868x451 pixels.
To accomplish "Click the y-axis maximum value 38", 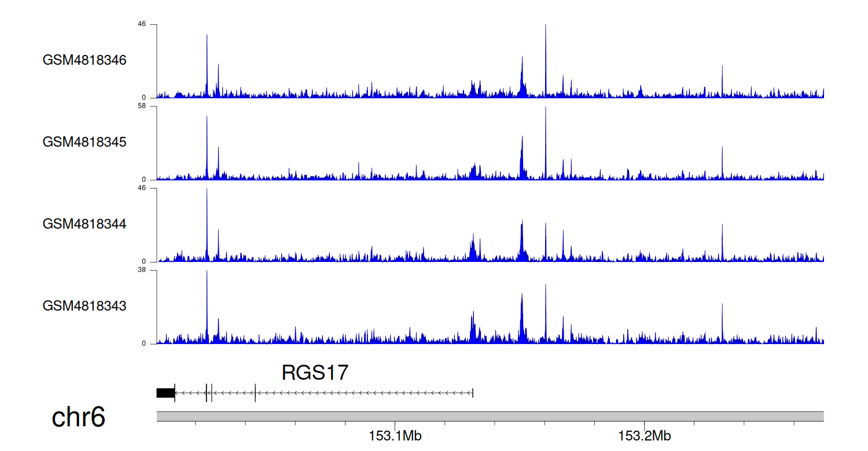I will [x=141, y=270].
